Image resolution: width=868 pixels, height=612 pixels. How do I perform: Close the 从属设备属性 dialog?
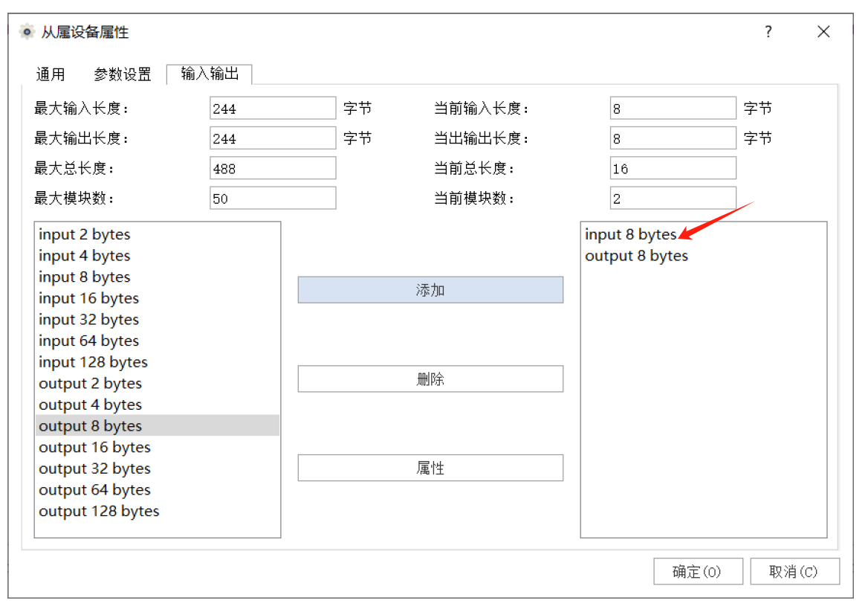pos(823,31)
